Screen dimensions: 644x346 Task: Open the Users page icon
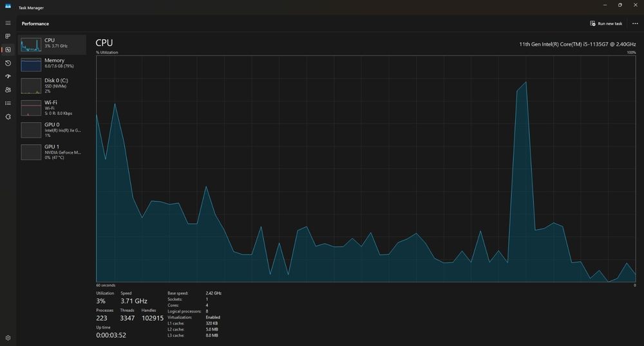click(x=8, y=90)
